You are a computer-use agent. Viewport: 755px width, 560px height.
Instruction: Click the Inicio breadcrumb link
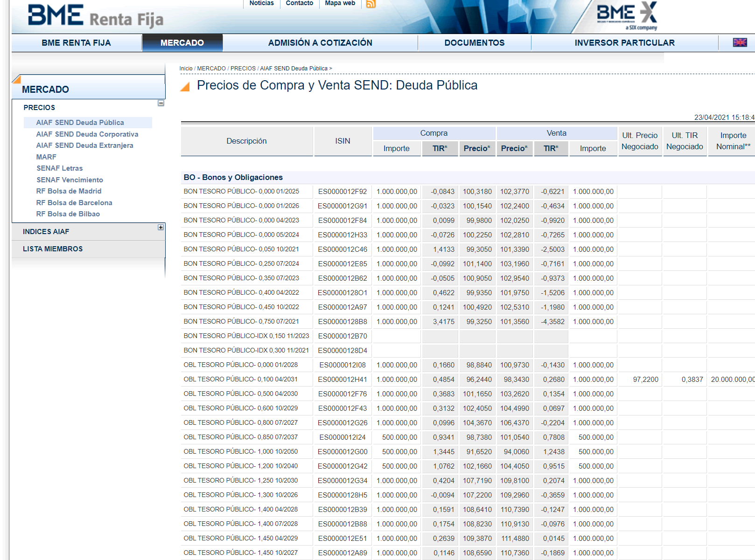(186, 69)
